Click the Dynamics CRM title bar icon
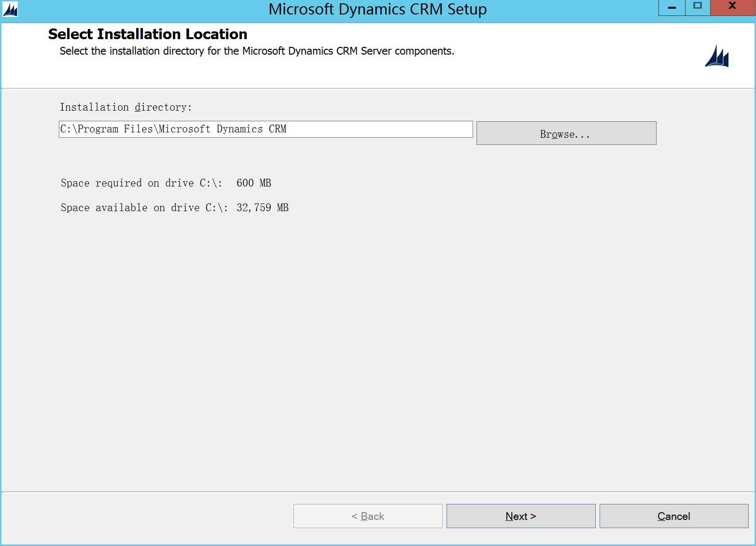This screenshot has height=546, width=756. click(x=10, y=9)
